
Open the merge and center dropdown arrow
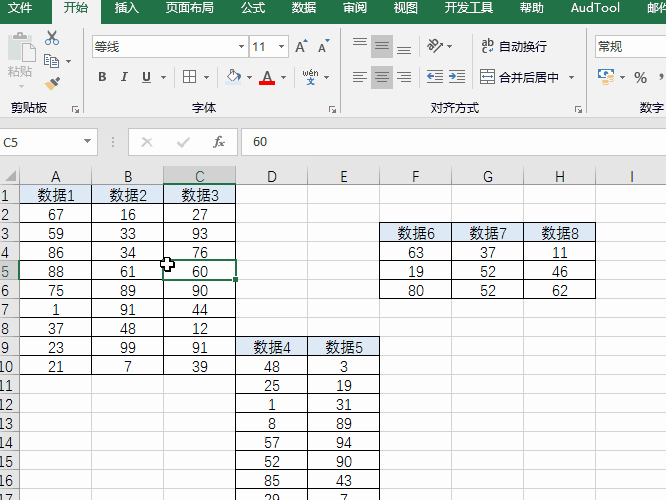[571, 77]
